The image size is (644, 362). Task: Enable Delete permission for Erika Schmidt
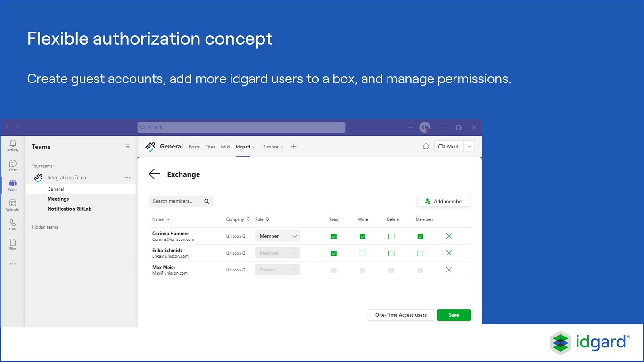click(391, 254)
